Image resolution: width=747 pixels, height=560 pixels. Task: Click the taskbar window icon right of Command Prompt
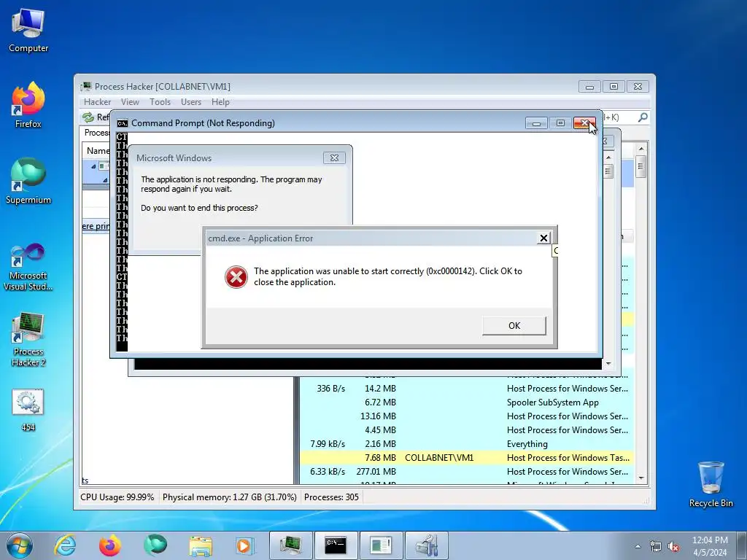(381, 545)
